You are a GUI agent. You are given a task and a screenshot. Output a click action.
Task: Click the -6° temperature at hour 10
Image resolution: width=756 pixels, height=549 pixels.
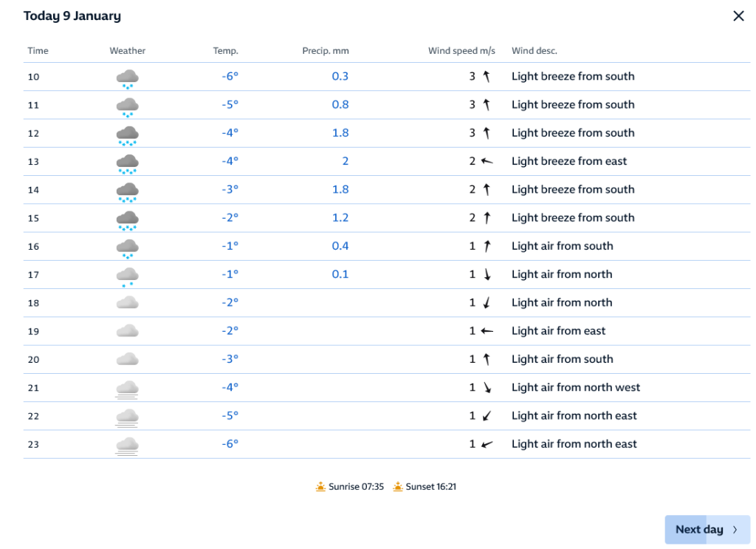230,77
